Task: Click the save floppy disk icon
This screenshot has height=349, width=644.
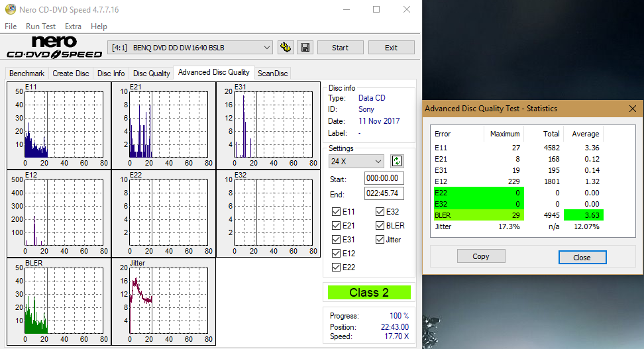Action: (x=305, y=48)
